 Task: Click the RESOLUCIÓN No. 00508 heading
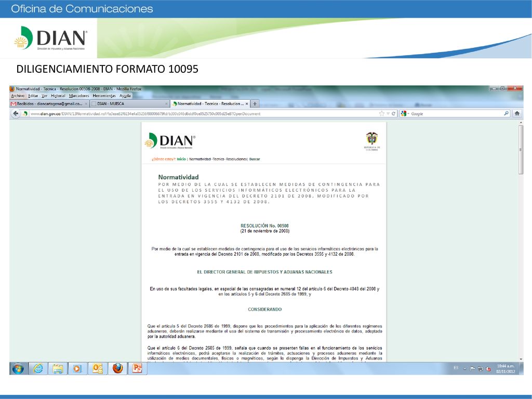click(264, 225)
